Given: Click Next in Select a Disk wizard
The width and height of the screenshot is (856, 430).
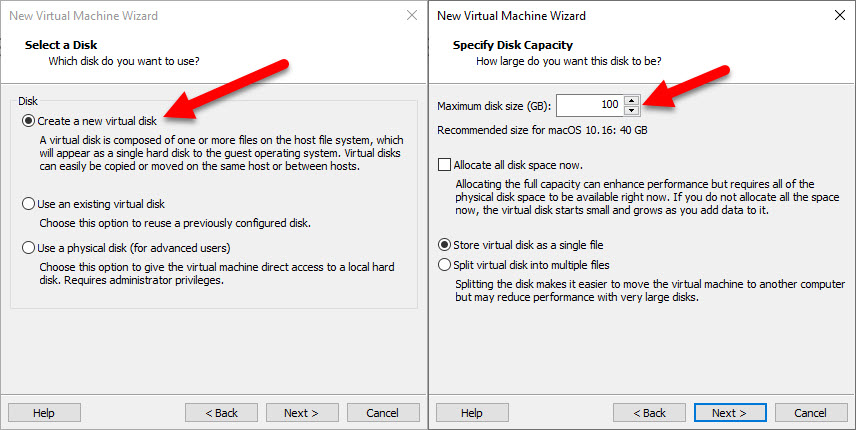Looking at the screenshot, I should 302,413.
